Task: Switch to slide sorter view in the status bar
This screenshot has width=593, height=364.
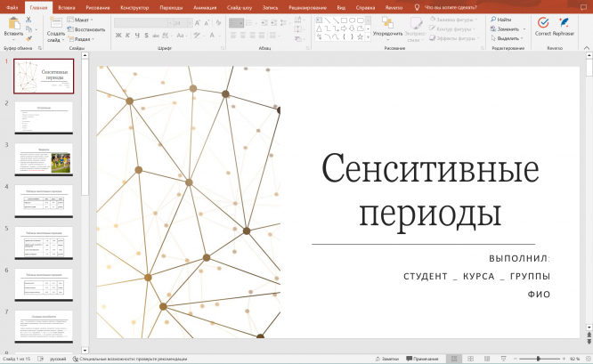Action: tap(472, 359)
